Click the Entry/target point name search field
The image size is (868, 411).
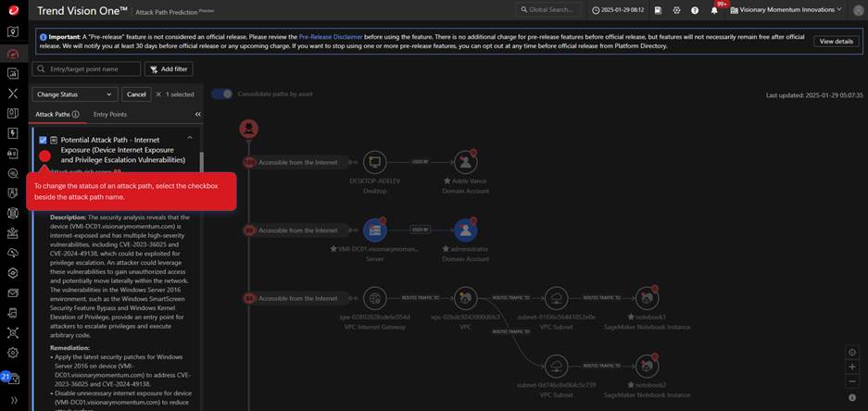tap(86, 69)
